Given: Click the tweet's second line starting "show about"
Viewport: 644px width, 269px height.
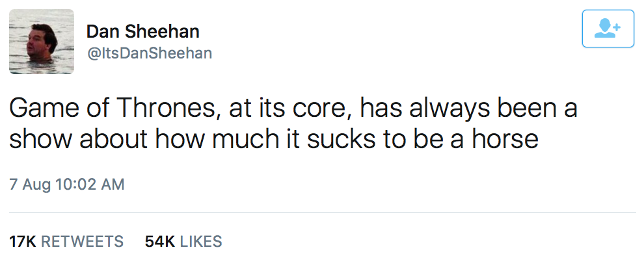Looking at the screenshot, I should click(273, 138).
